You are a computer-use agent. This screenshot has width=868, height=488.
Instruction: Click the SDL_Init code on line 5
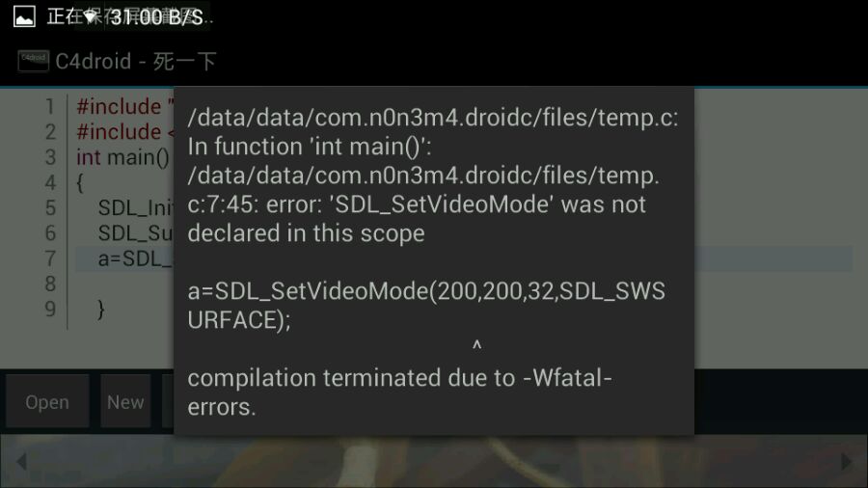[136, 208]
